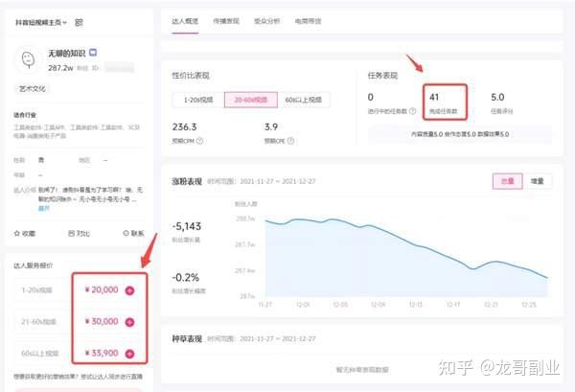Open the fourth tab after 受众分析
This screenshot has width=575, height=392.
pos(308,21)
